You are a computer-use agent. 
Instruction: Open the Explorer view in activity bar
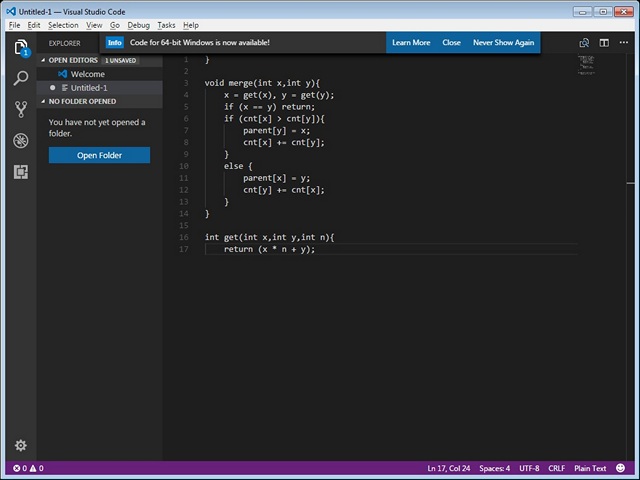pos(21,48)
